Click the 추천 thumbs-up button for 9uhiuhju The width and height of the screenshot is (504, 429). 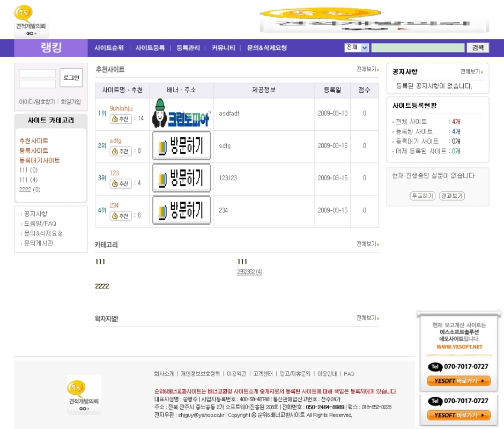point(121,119)
